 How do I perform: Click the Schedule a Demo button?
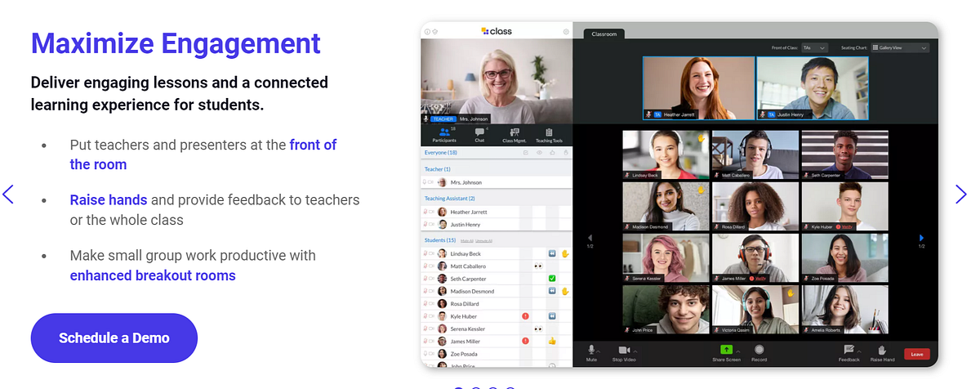(114, 338)
